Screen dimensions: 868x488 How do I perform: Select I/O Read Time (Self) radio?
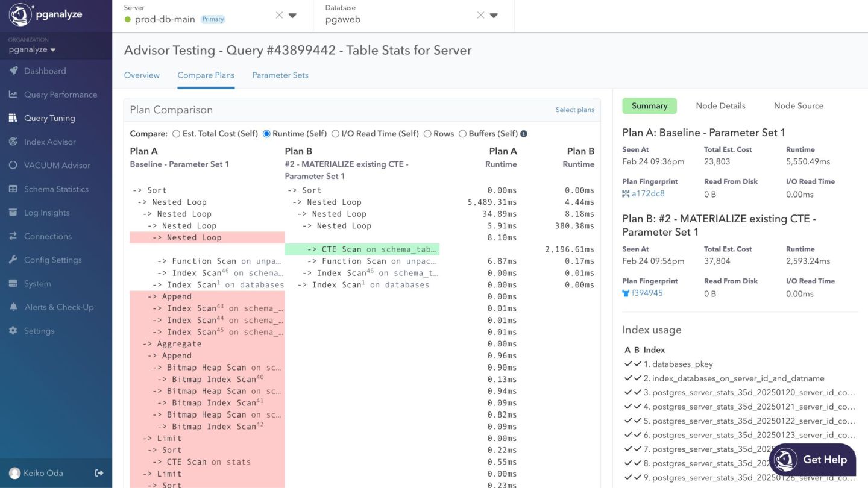tap(335, 134)
